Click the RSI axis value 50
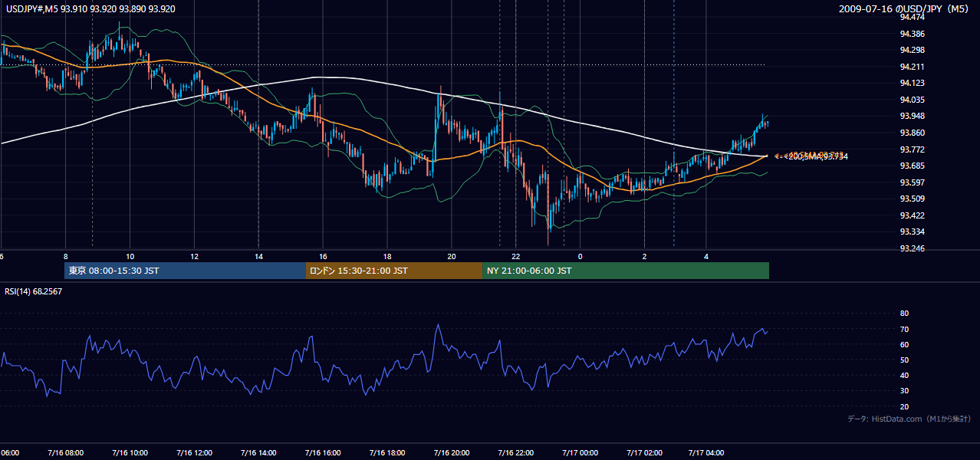Image resolution: width=980 pixels, height=460 pixels. (x=904, y=360)
